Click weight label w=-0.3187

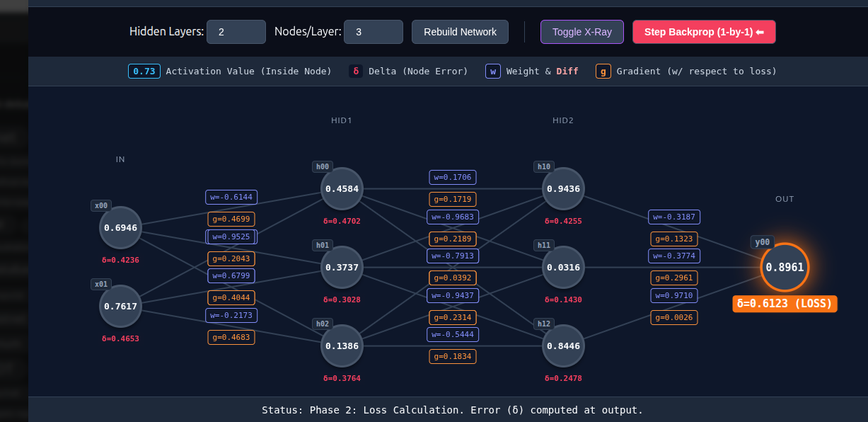674,217
